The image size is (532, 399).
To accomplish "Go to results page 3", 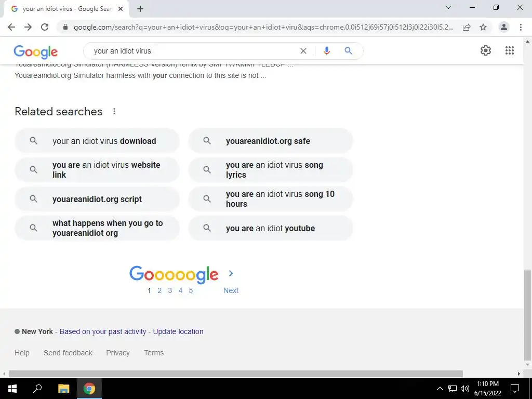I will point(170,290).
